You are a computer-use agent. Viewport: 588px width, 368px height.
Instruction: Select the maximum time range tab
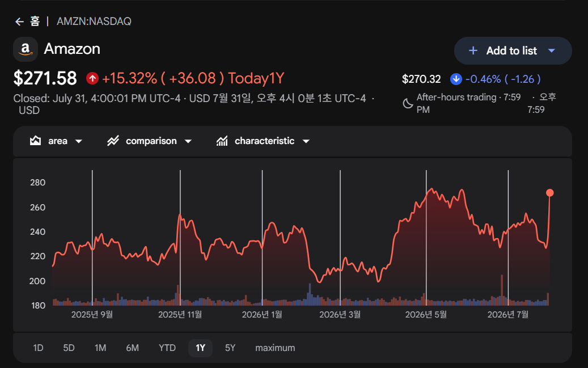275,348
